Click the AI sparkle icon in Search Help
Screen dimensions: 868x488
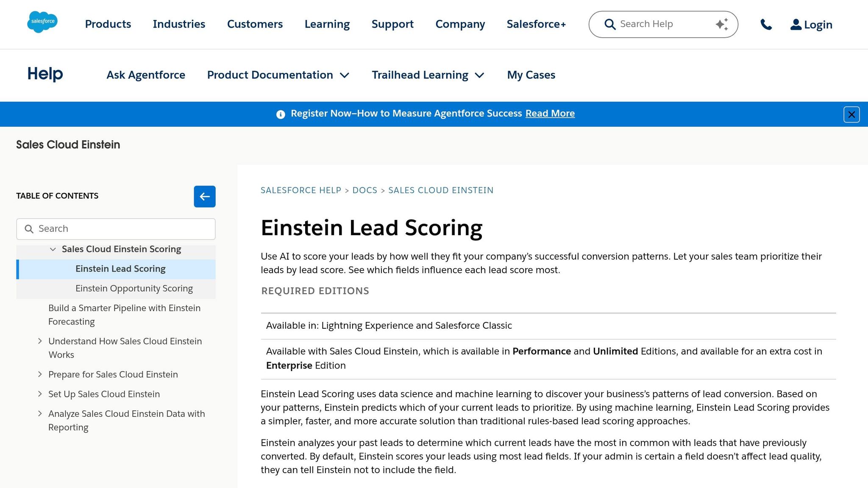(722, 24)
